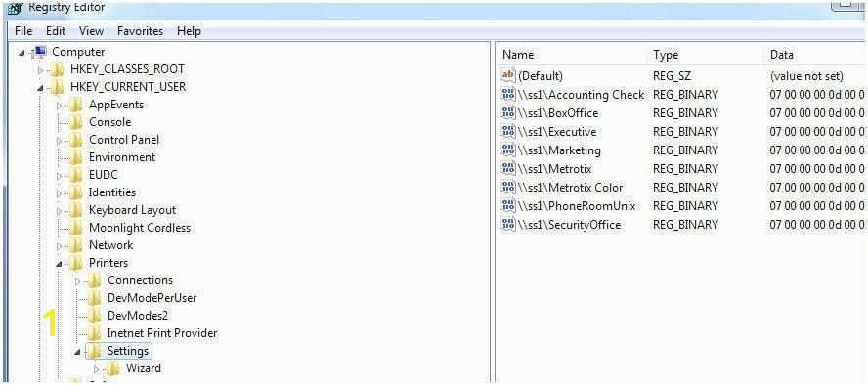The width and height of the screenshot is (868, 385).
Task: Click the REG_SZ type of (Default)
Action: 673,76
